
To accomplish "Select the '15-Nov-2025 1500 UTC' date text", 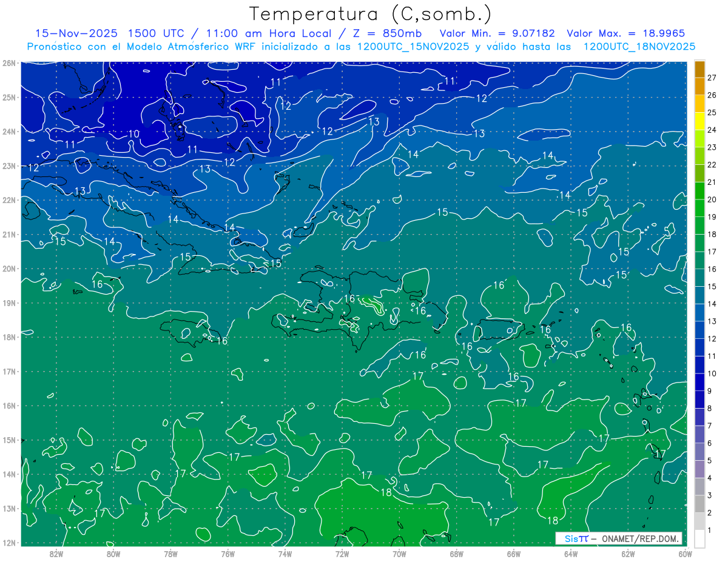I will [x=110, y=33].
